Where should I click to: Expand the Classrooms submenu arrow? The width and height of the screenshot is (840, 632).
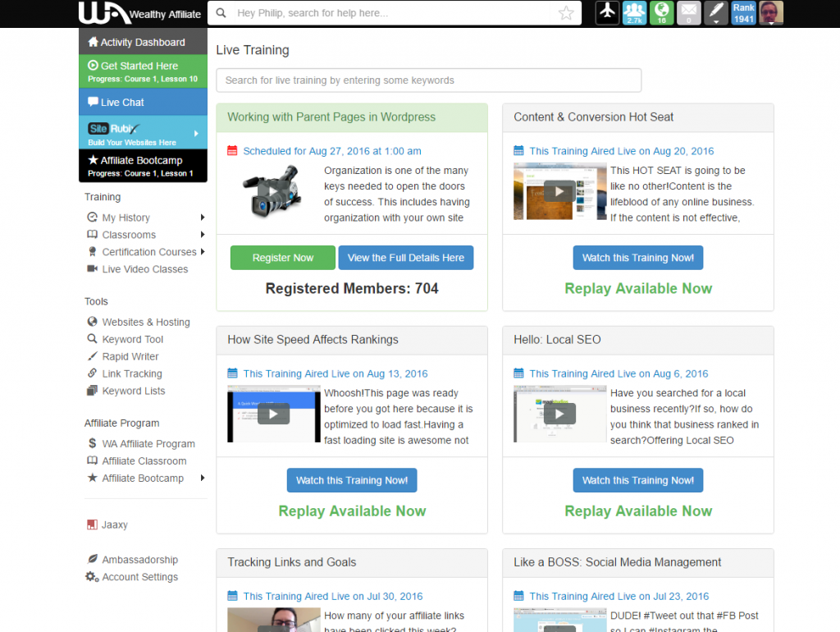[x=203, y=234]
